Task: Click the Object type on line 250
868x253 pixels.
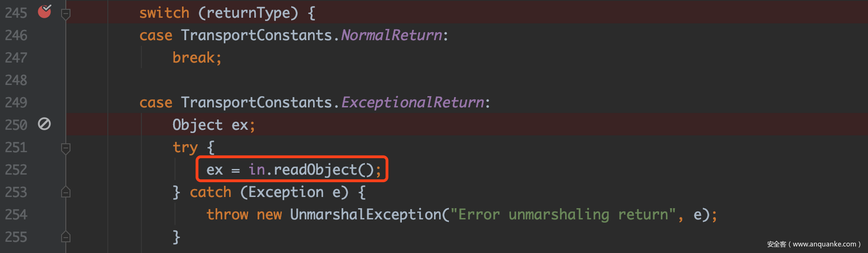Action: (197, 125)
